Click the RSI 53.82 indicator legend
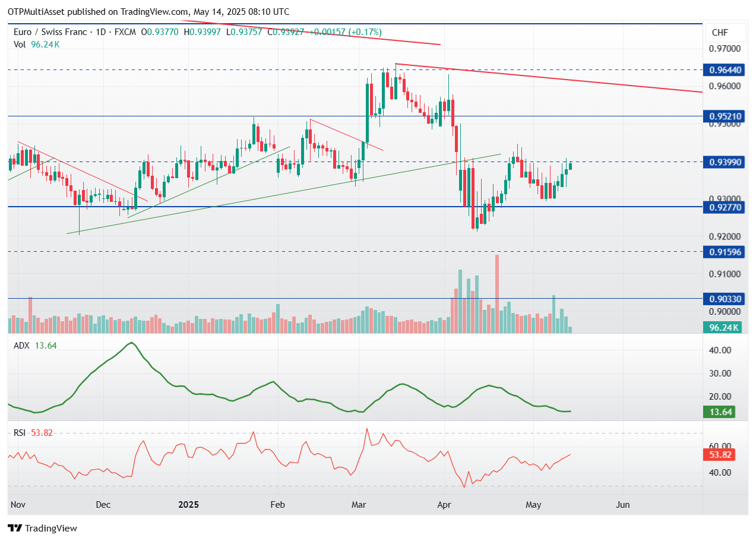This screenshot has width=756, height=541. click(33, 432)
